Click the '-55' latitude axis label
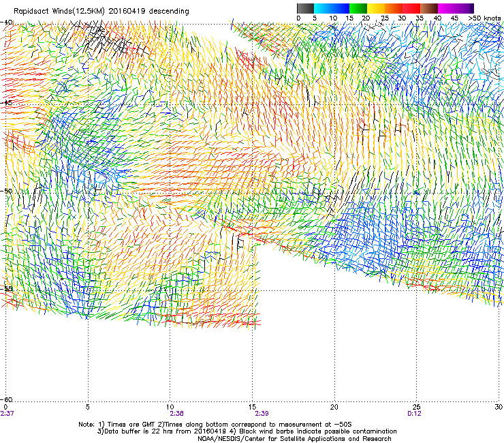504x443 pixels. 6,288
